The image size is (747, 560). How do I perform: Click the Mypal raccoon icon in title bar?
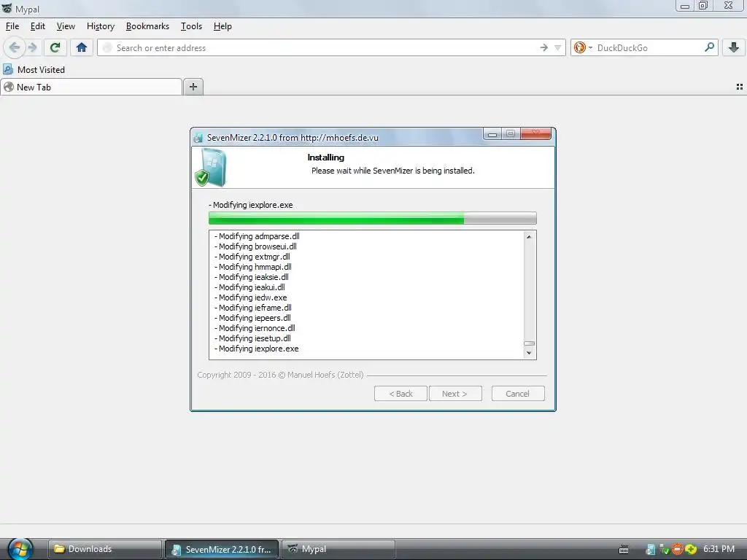click(7, 9)
